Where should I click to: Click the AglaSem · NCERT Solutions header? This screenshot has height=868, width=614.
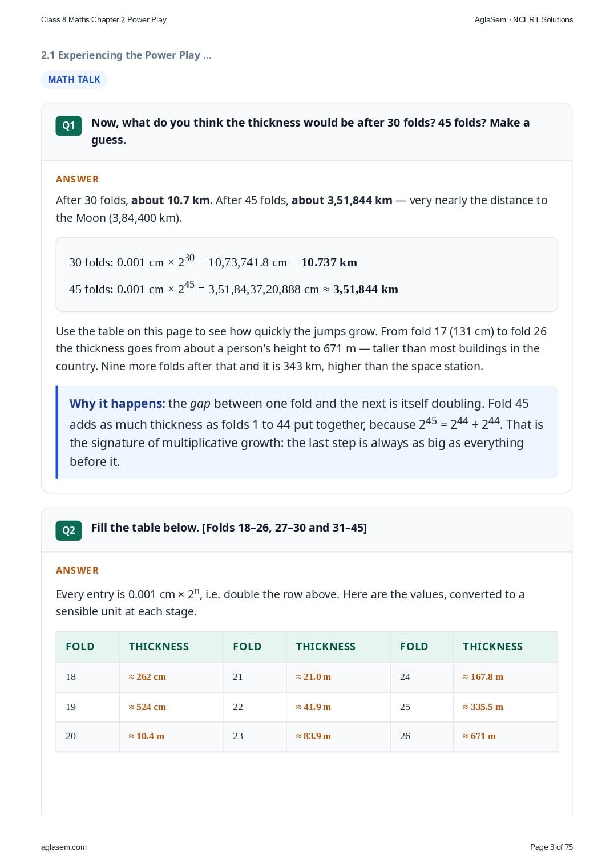pos(524,19)
